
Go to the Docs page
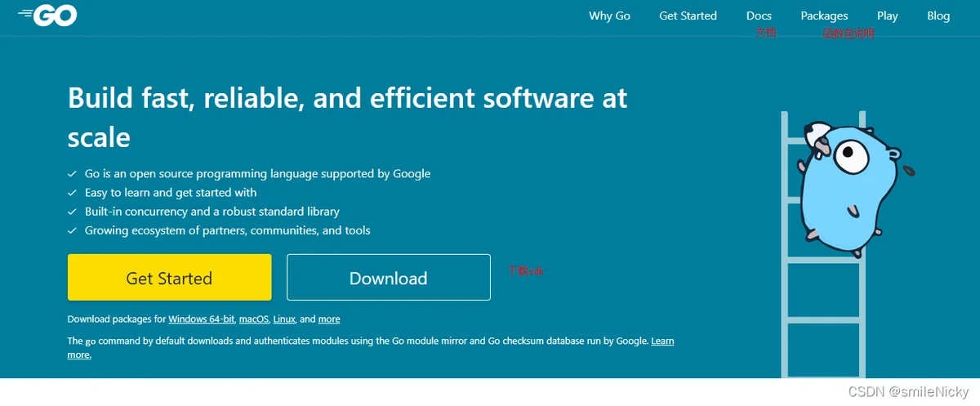click(759, 16)
